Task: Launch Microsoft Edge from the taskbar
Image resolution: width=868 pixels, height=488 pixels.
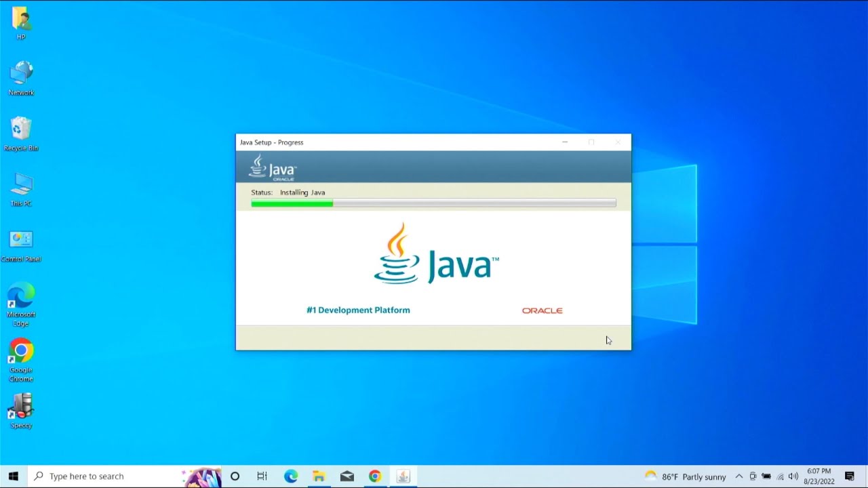Action: tap(291, 476)
